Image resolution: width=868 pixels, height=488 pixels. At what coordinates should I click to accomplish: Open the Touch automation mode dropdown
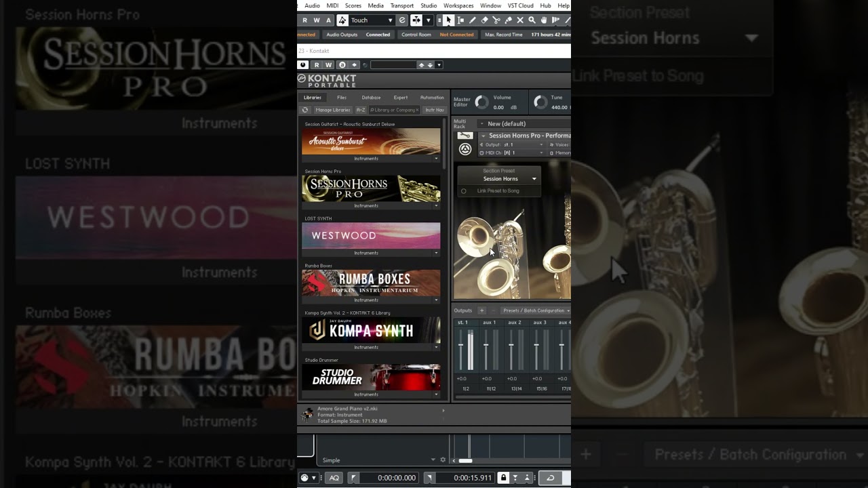point(371,20)
